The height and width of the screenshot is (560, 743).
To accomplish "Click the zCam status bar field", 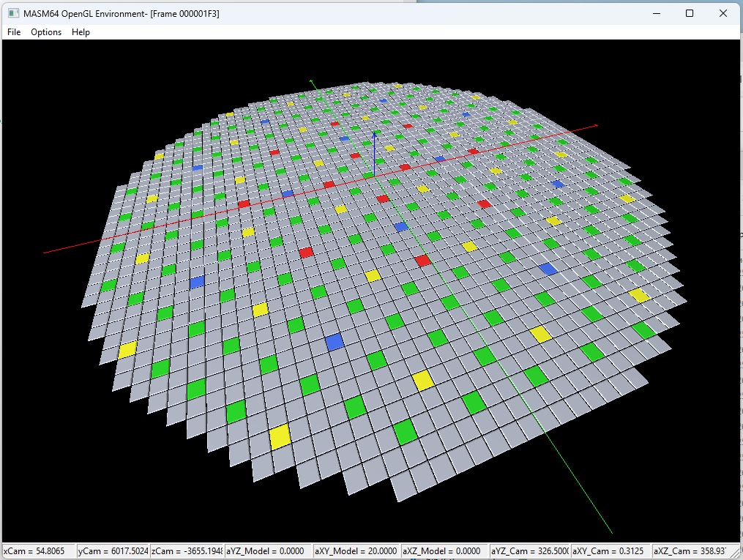I will click(187, 551).
